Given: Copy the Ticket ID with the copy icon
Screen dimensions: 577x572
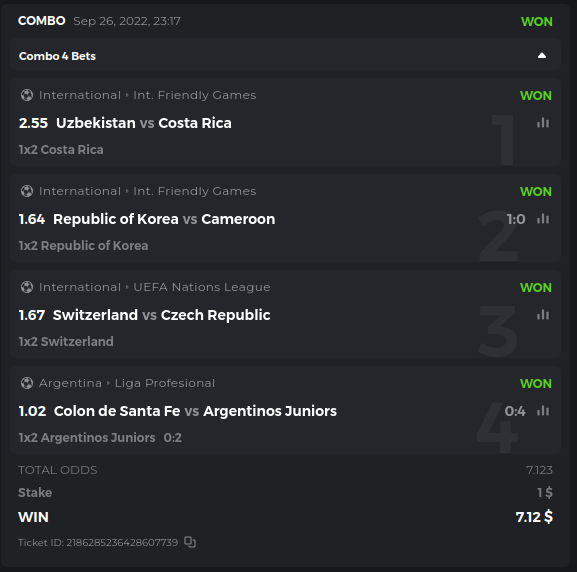Looking at the screenshot, I should point(190,542).
